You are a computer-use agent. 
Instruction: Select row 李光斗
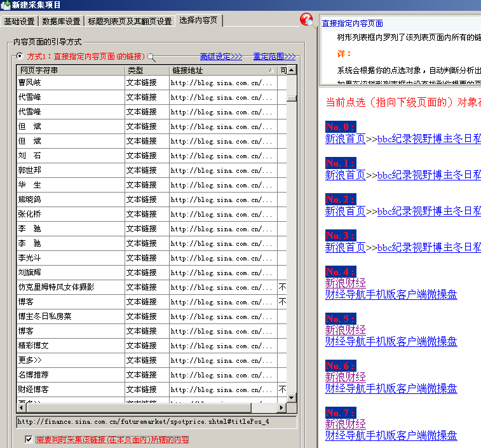coord(152,258)
